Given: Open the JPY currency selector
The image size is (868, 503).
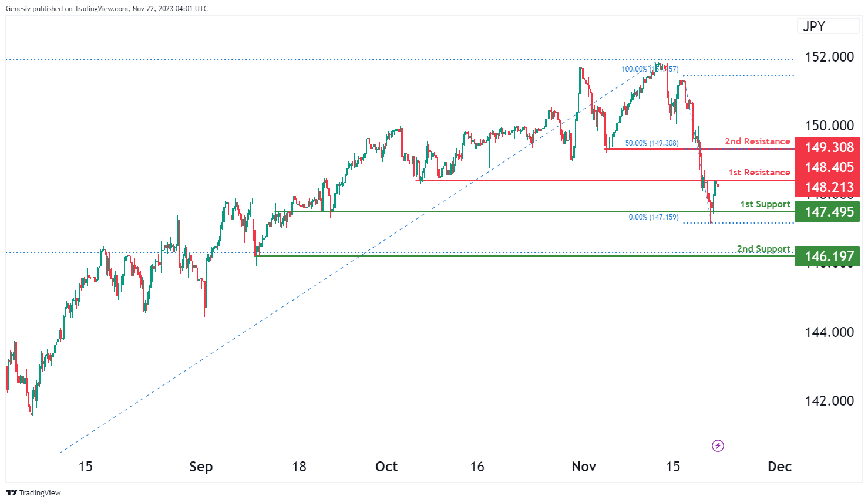Looking at the screenshot, I should [828, 26].
